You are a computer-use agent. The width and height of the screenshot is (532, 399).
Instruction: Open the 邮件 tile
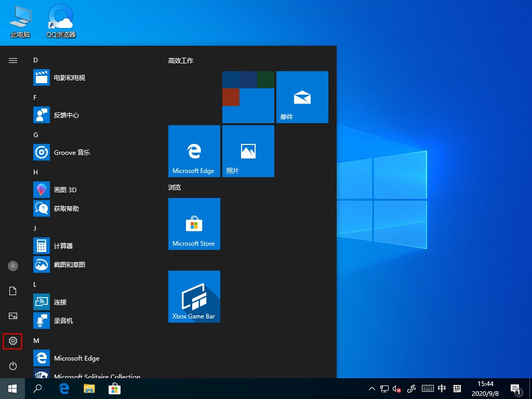(302, 97)
